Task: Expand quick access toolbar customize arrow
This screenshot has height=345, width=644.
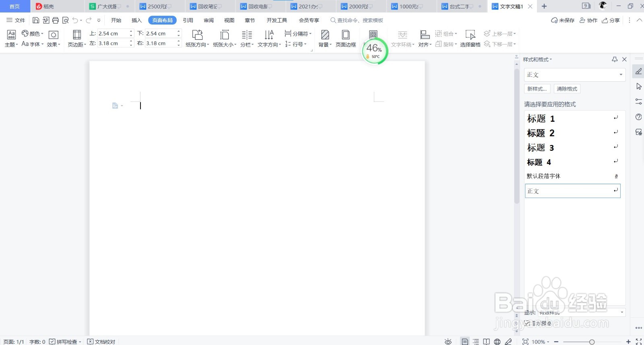Action: point(99,20)
